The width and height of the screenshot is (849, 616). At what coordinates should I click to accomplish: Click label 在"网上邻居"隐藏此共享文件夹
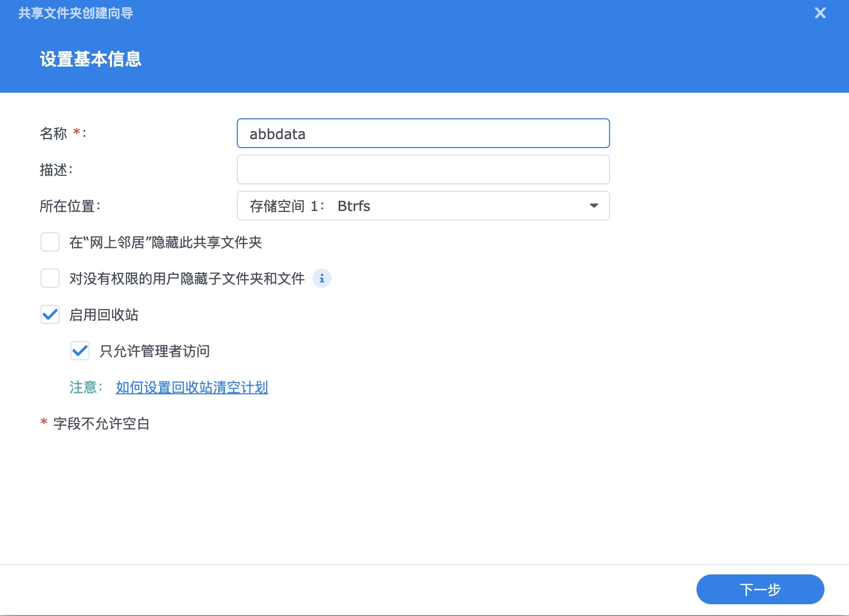pos(166,242)
